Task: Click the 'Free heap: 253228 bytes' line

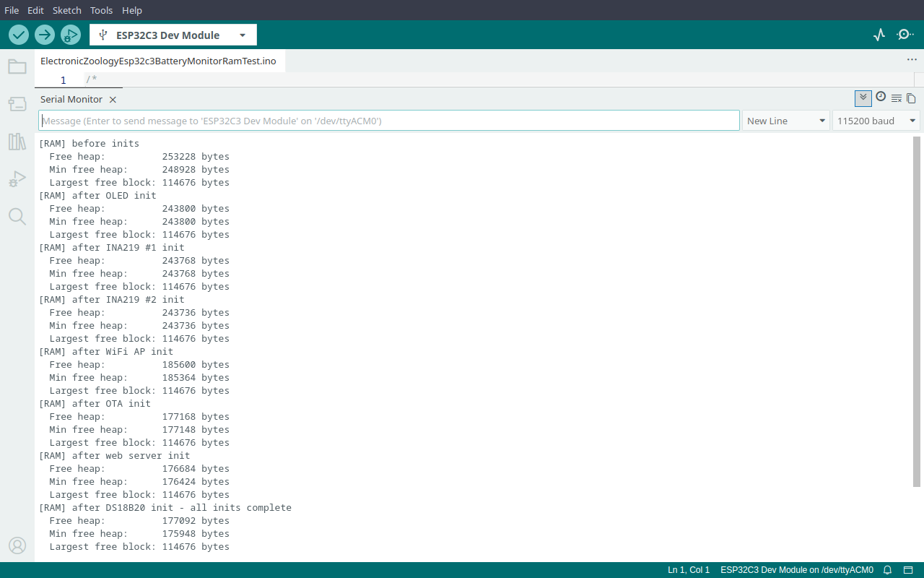Action: click(139, 157)
